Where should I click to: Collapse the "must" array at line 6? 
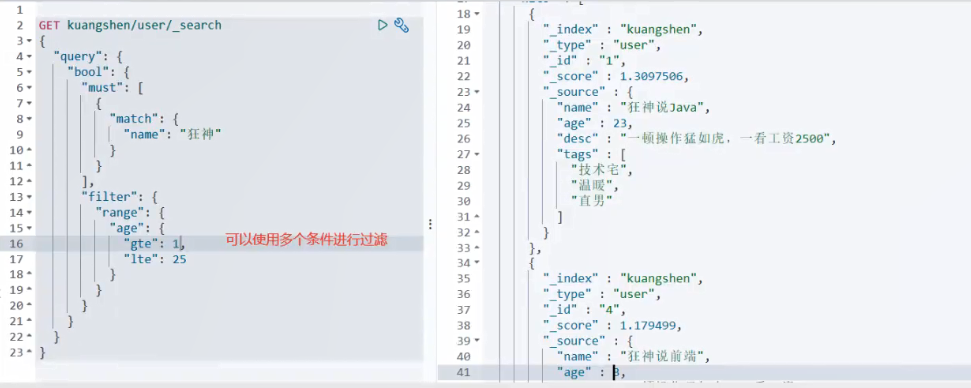click(x=29, y=88)
